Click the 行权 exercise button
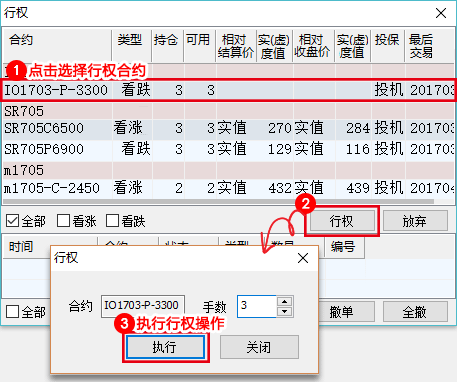 click(342, 221)
